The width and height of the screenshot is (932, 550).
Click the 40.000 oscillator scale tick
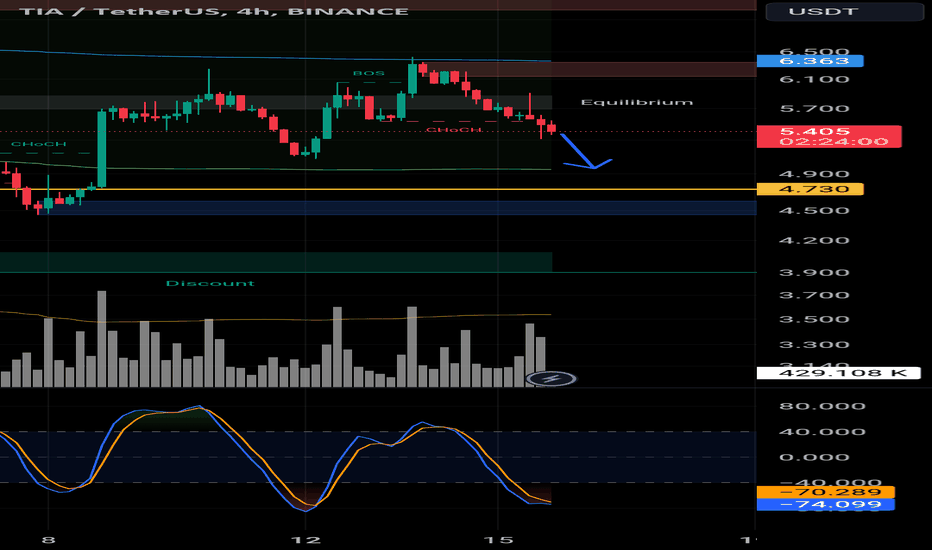(821, 432)
